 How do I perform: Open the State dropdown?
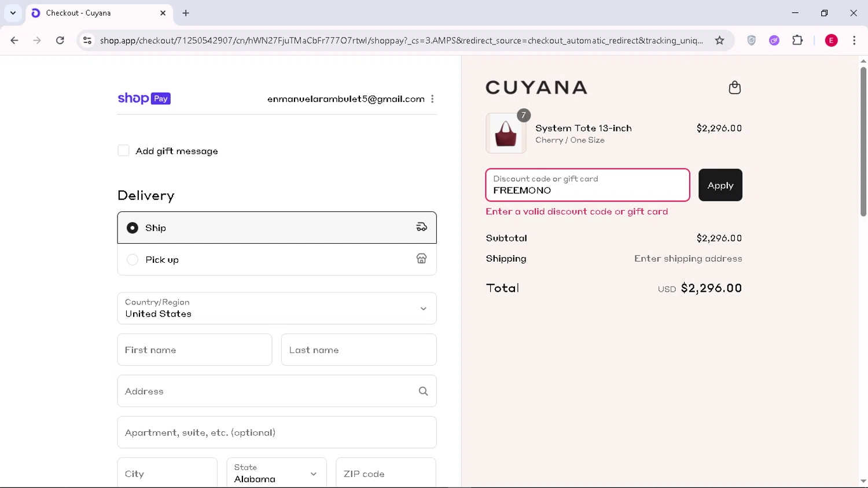[276, 474]
